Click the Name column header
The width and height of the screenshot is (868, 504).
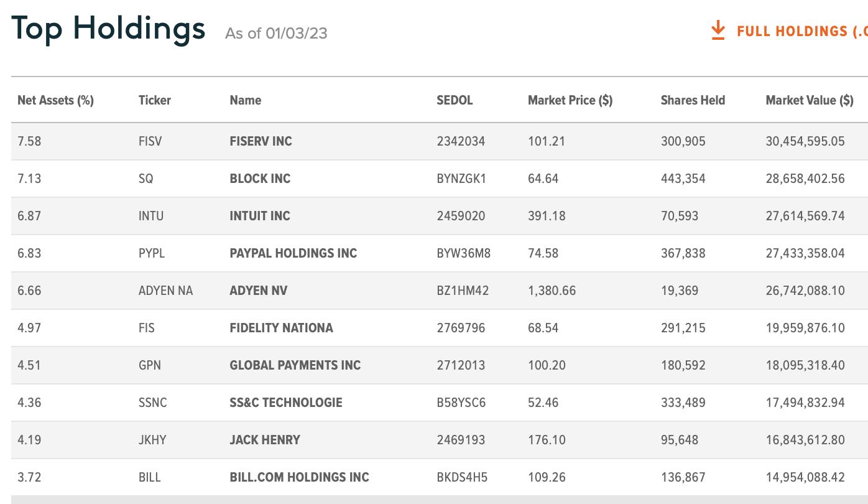(x=246, y=100)
